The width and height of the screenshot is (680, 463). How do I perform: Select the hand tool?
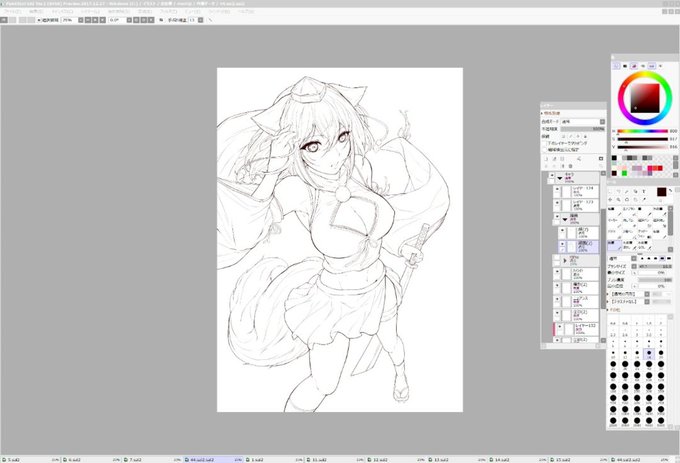click(635, 200)
